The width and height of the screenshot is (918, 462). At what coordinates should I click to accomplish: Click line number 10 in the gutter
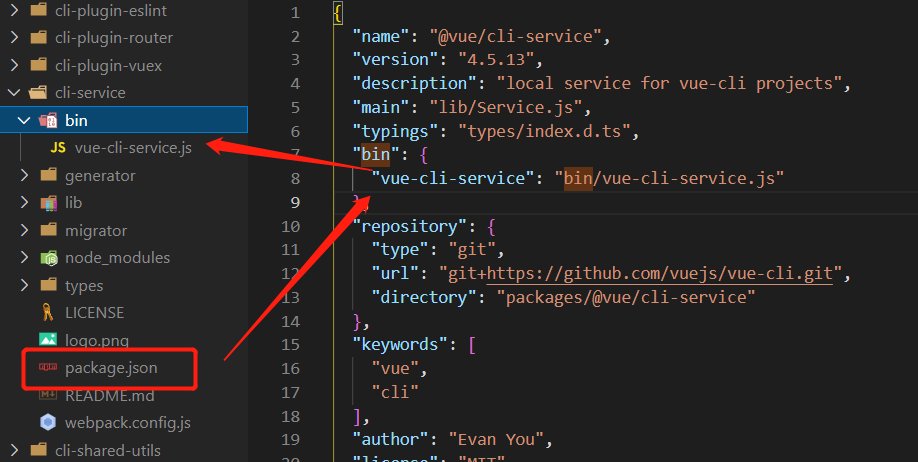(x=290, y=226)
